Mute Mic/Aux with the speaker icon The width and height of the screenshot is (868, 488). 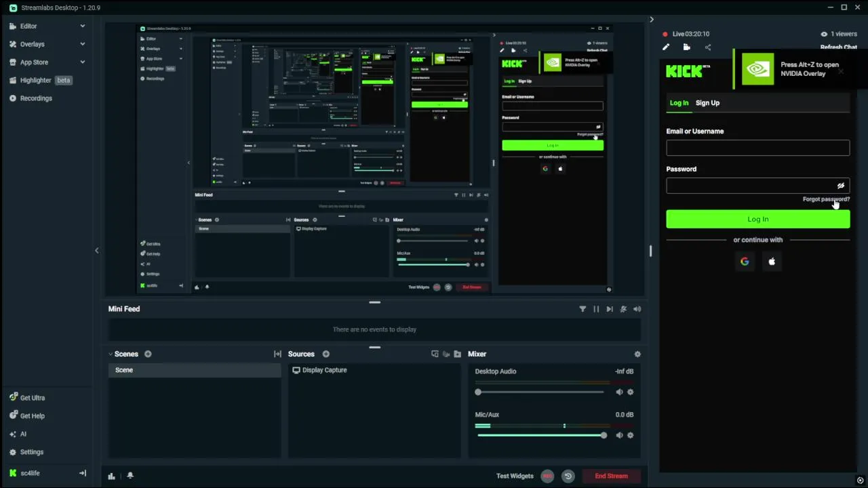click(x=619, y=435)
